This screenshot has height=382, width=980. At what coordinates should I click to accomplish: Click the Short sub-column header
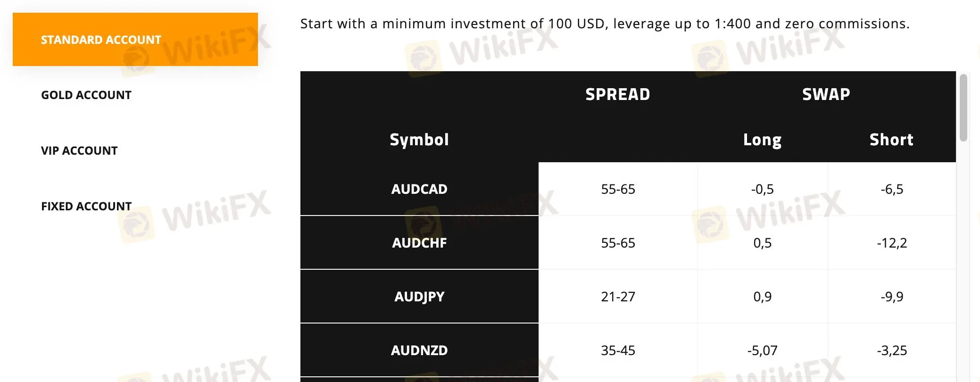pyautogui.click(x=891, y=140)
